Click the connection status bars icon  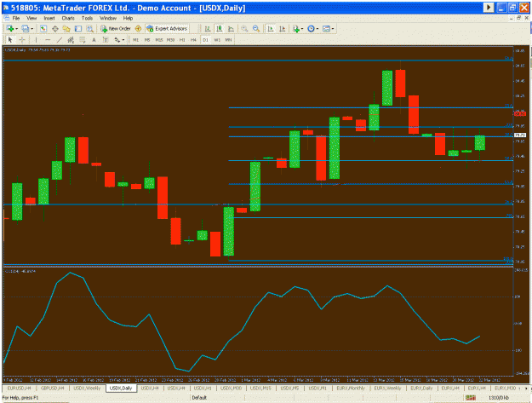470,398
